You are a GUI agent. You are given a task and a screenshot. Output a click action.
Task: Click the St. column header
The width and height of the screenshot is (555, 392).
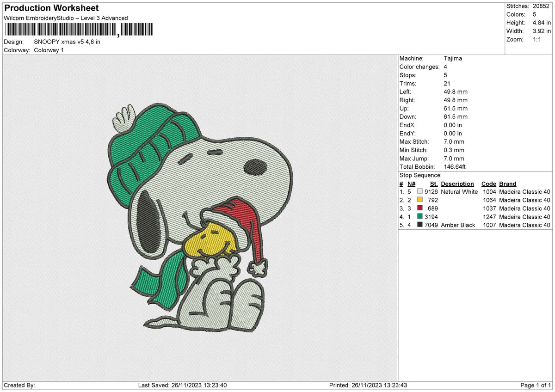point(434,184)
